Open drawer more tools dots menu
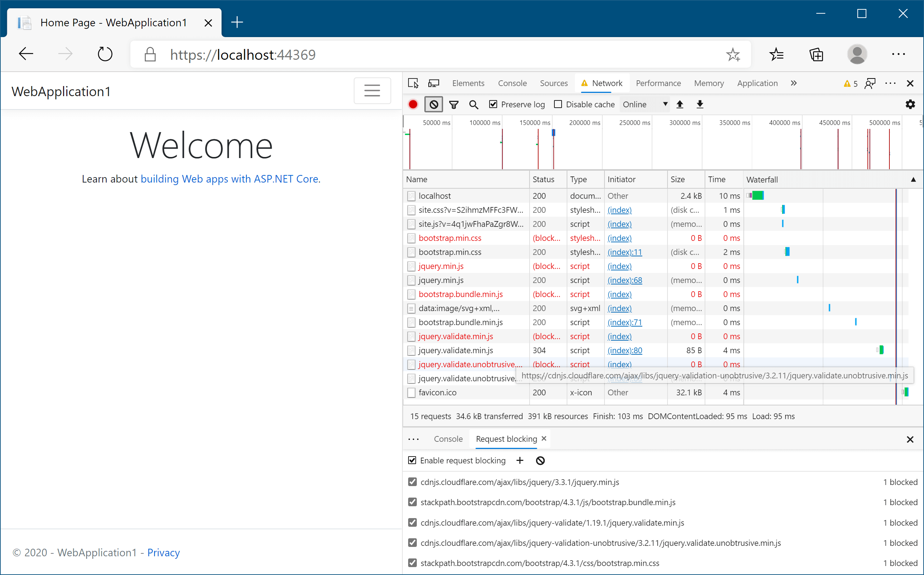 [414, 439]
